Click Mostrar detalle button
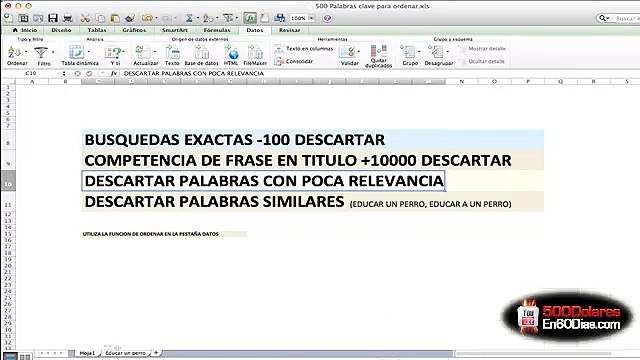Image resolution: width=640 pixels, height=360 pixels. (x=482, y=49)
